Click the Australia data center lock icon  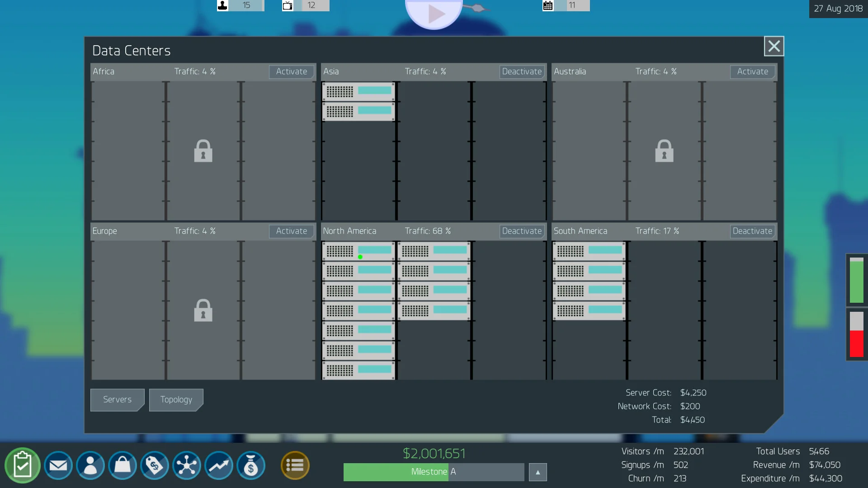[664, 151]
